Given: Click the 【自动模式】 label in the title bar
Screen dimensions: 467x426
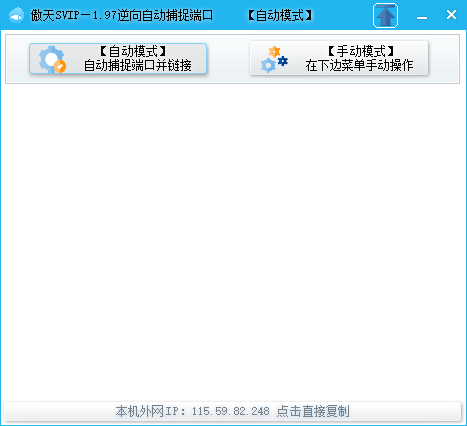Looking at the screenshot, I should pyautogui.click(x=280, y=15).
